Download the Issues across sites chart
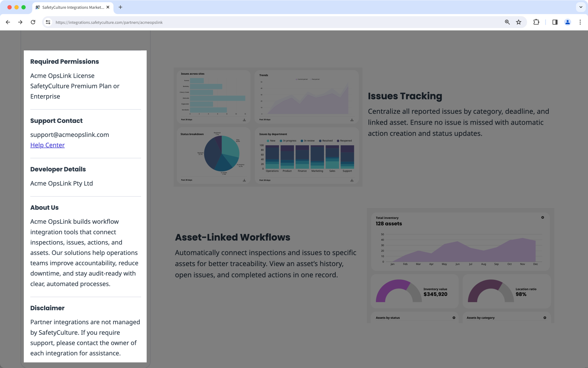Screen dimensions: 588x368 [x=244, y=120]
